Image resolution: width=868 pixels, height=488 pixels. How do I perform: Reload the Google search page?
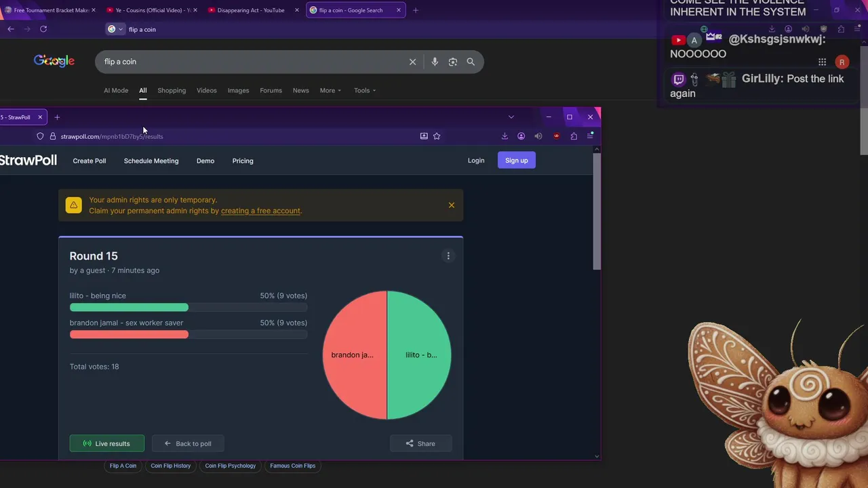pos(43,29)
